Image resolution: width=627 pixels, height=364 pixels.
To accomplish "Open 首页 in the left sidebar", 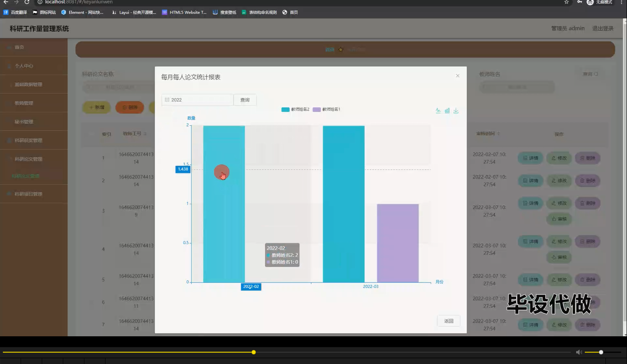I will (34, 47).
